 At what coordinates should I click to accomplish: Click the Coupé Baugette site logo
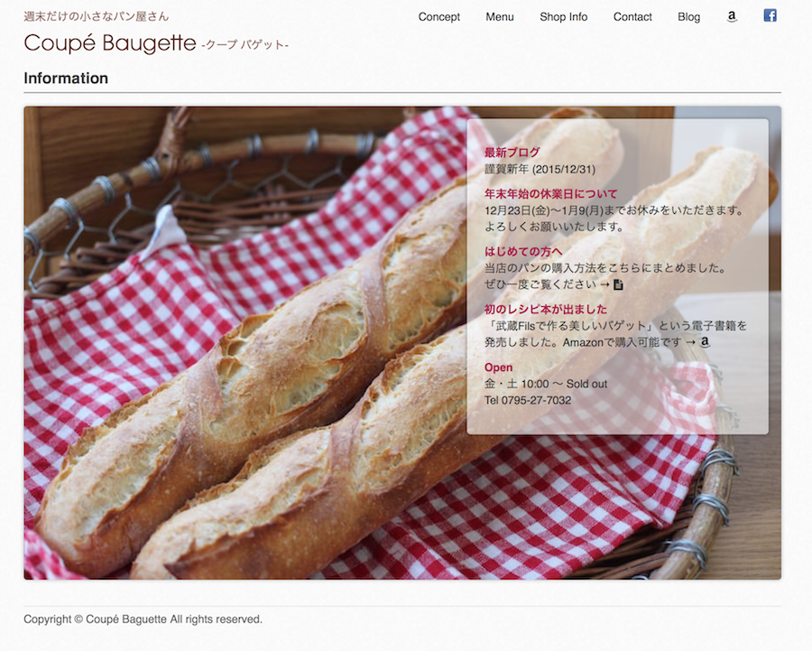pos(110,43)
